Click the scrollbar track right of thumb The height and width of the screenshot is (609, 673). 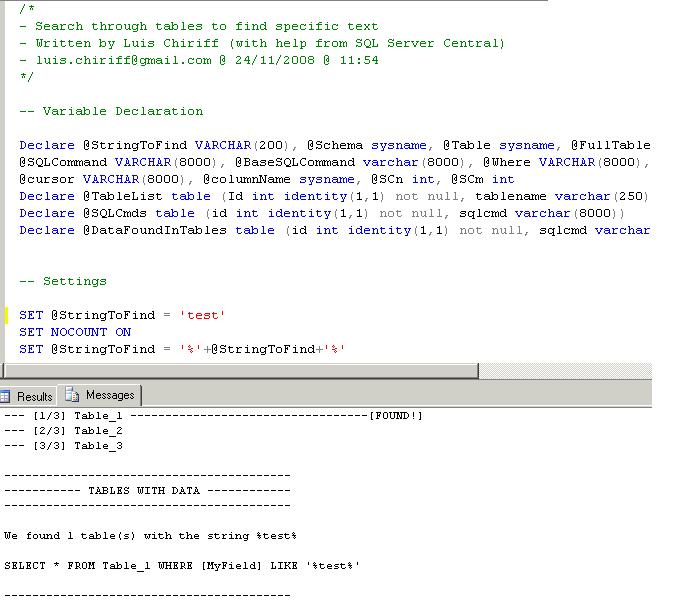[565, 371]
